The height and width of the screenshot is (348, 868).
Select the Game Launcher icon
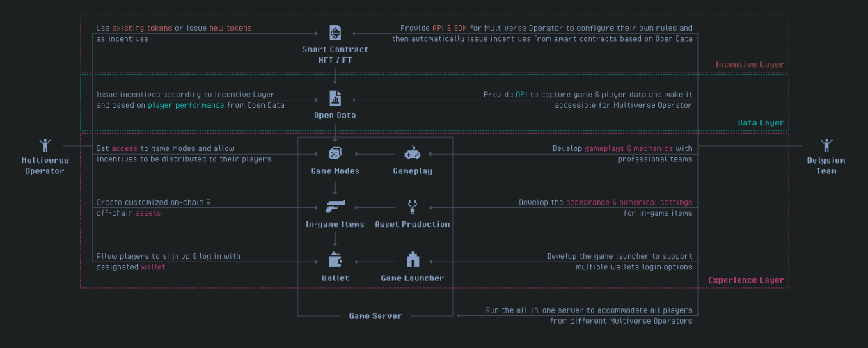pos(412,260)
